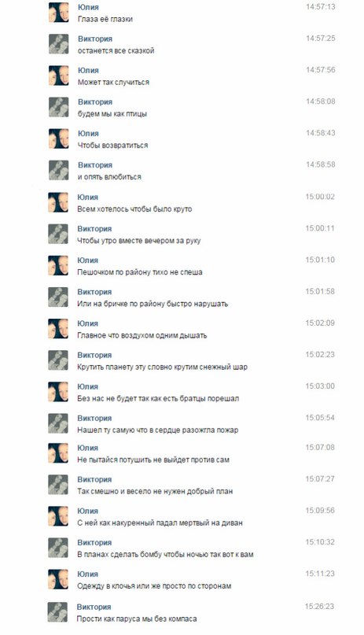This screenshot has height=635, width=364.
Task: Click Юлия's avatar by 'Без нас не будет'
Action: pos(58,392)
